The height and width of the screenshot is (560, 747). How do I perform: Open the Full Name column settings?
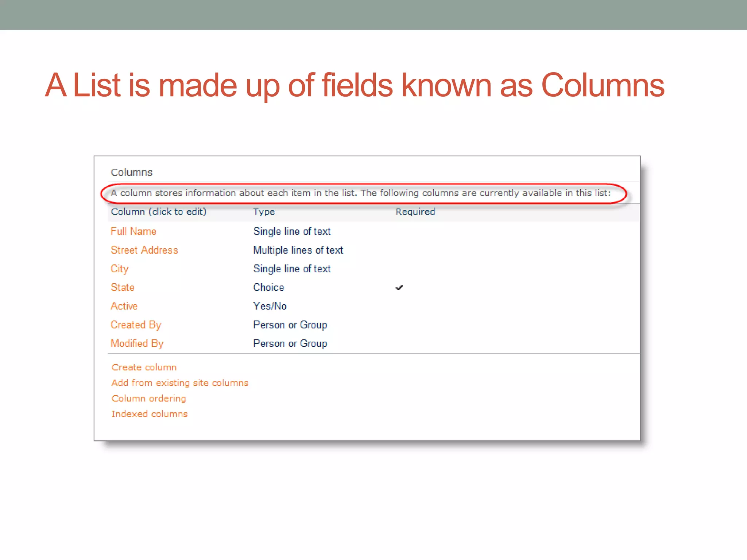coord(133,232)
